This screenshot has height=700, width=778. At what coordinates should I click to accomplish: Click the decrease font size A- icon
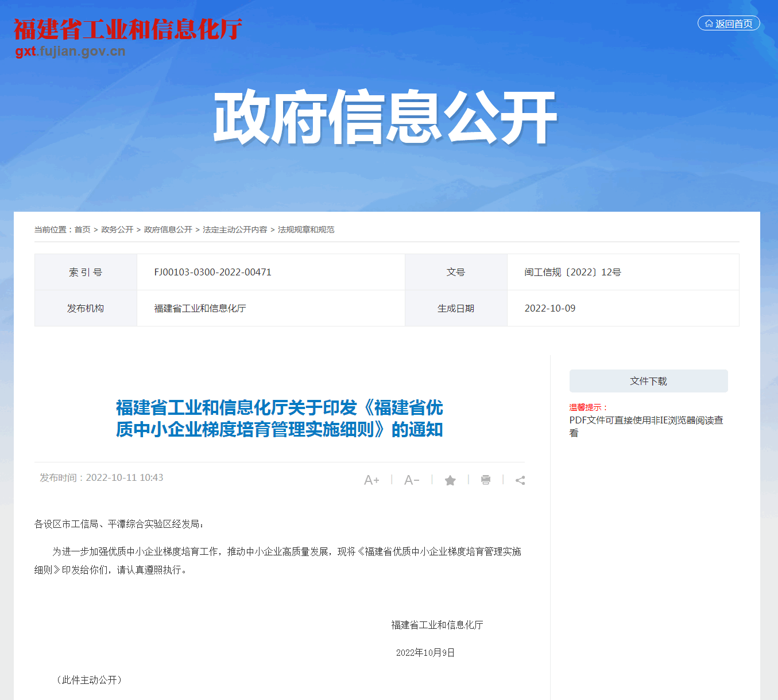(x=412, y=480)
